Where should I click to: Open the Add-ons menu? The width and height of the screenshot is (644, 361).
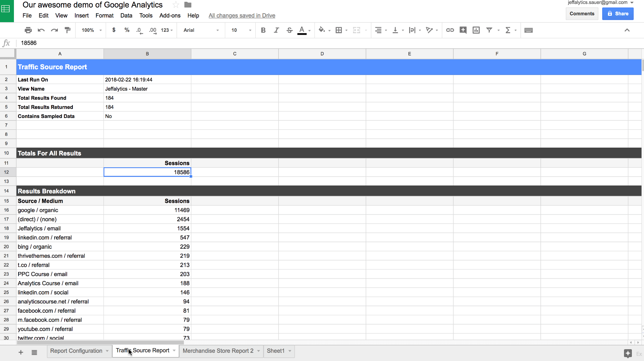170,15
